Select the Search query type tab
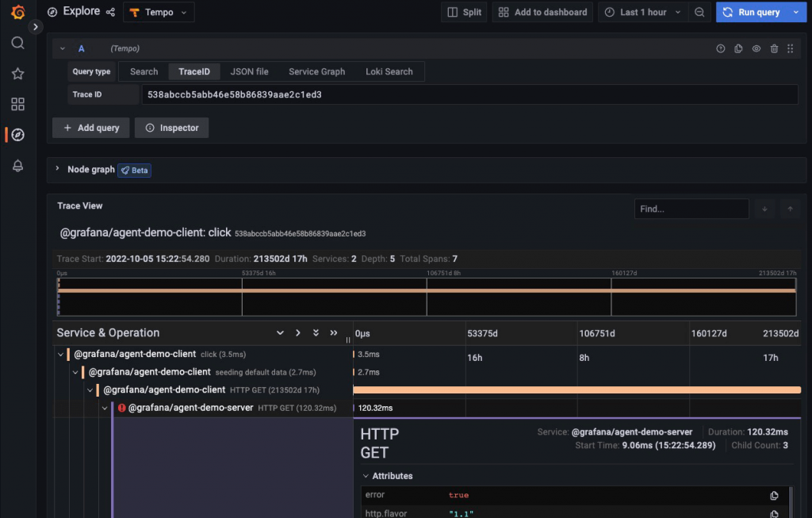812x518 pixels. 144,71
